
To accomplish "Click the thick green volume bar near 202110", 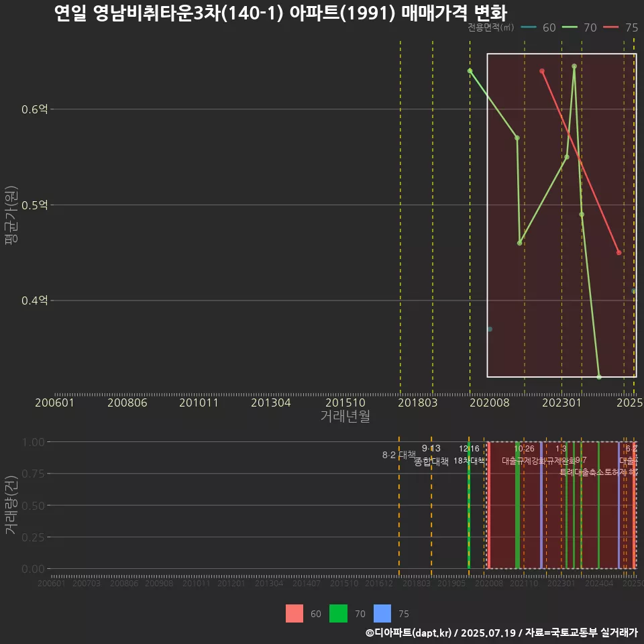I will [x=517, y=505].
